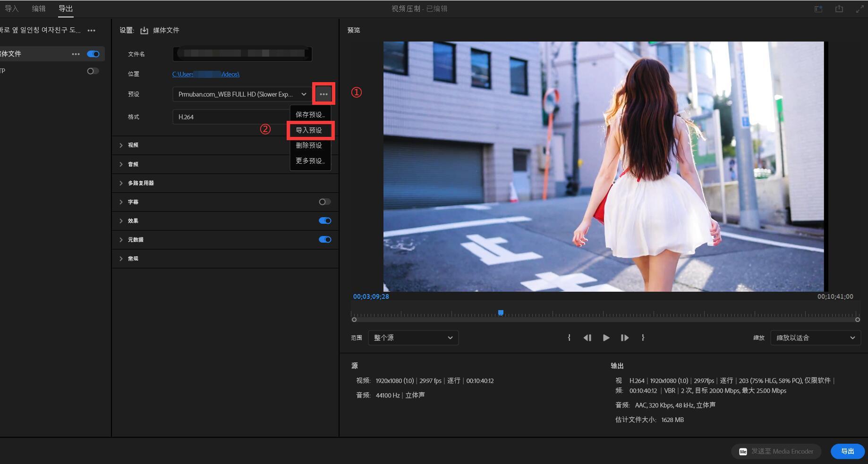Click the download icon next to 设置 header
This screenshot has height=464, width=868.
pos(144,30)
